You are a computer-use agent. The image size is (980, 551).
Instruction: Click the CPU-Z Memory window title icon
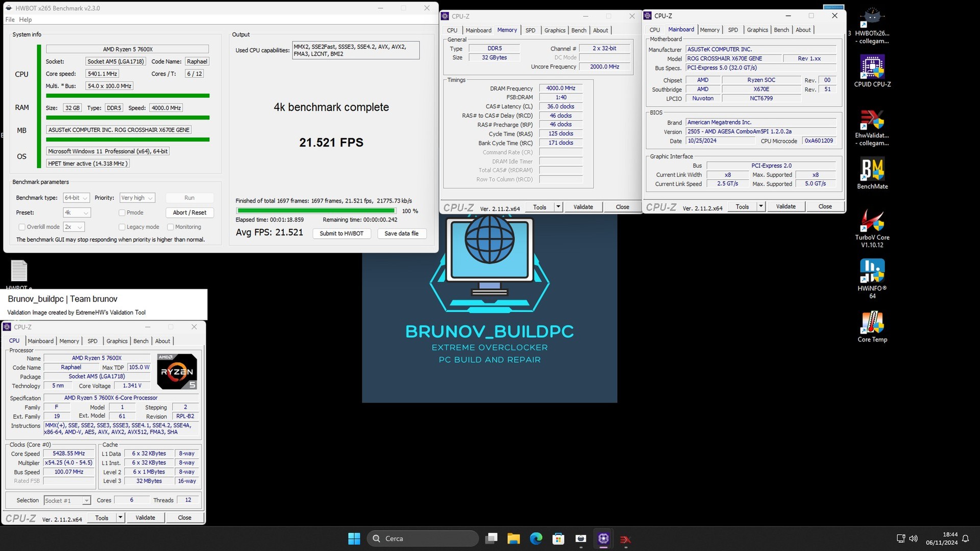pyautogui.click(x=445, y=16)
